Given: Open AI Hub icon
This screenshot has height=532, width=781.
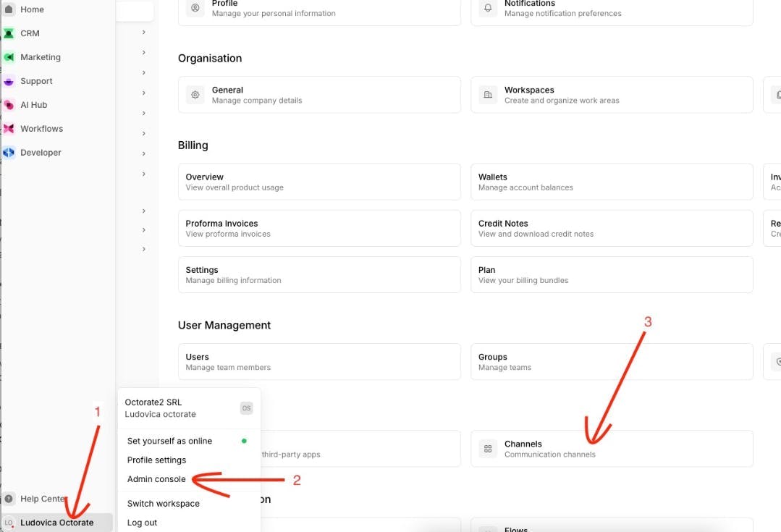Looking at the screenshot, I should pos(9,105).
